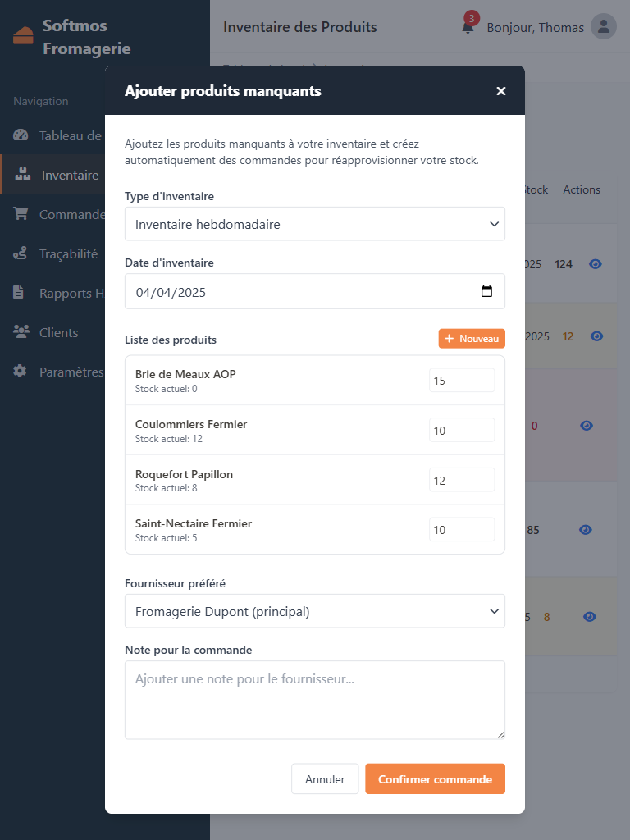This screenshot has height=840, width=630.
Task: Click Stock actuel: 12 text
Action: (x=169, y=439)
